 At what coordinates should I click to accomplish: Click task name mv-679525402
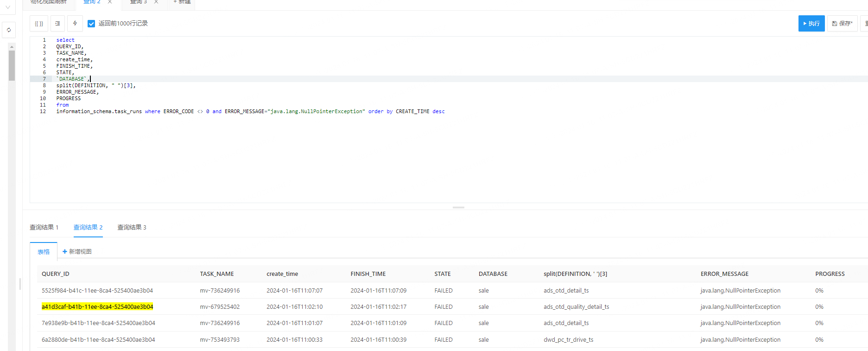(x=220, y=307)
